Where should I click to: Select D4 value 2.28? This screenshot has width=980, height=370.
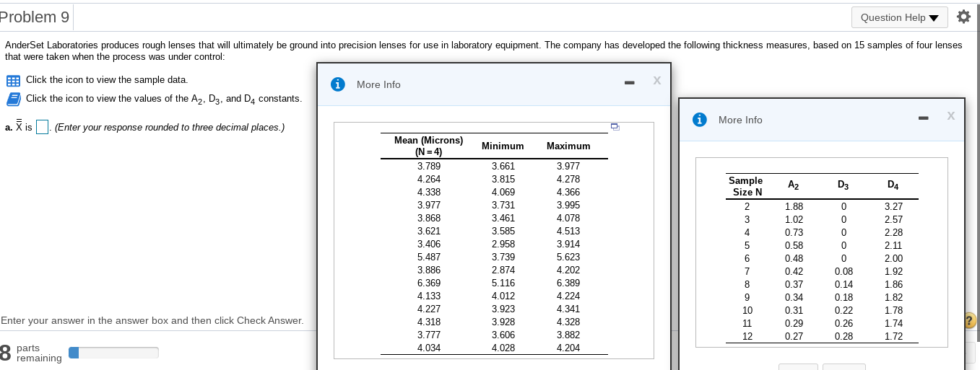click(893, 232)
